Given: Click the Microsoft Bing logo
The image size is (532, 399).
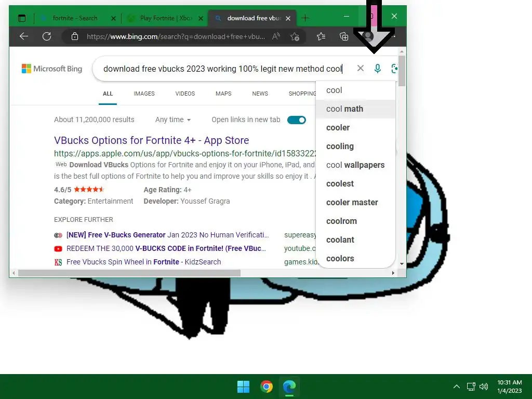Looking at the screenshot, I should [52, 69].
